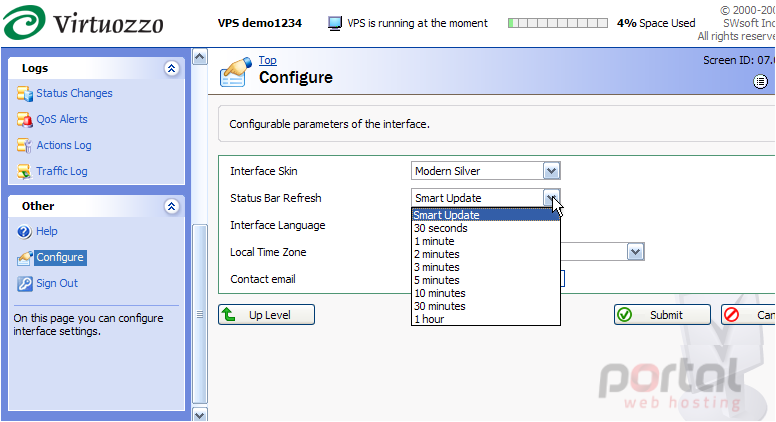
Task: Click the Interface Language label
Action: (x=278, y=225)
